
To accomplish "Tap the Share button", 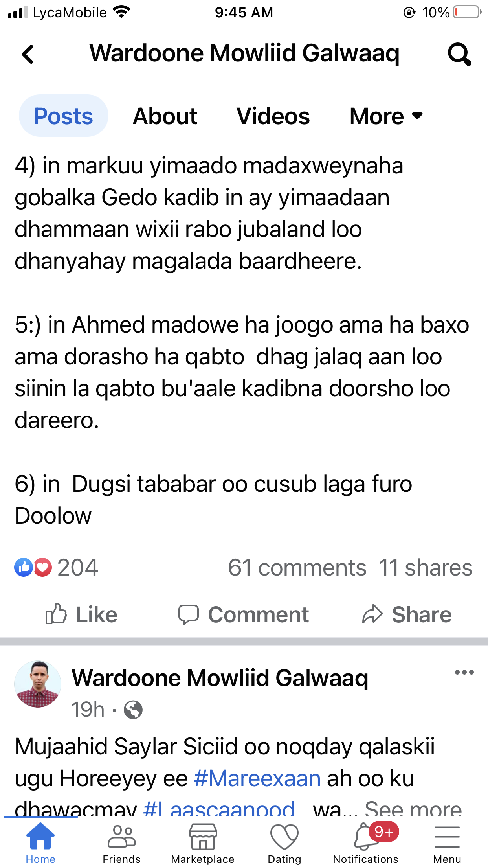I will 407,614.
